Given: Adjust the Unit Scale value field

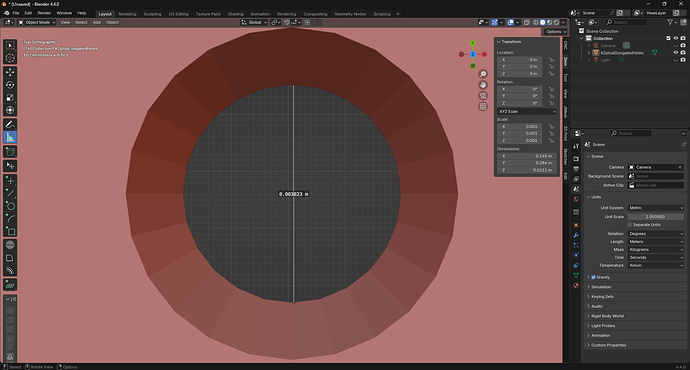Looking at the screenshot, I should [x=656, y=217].
